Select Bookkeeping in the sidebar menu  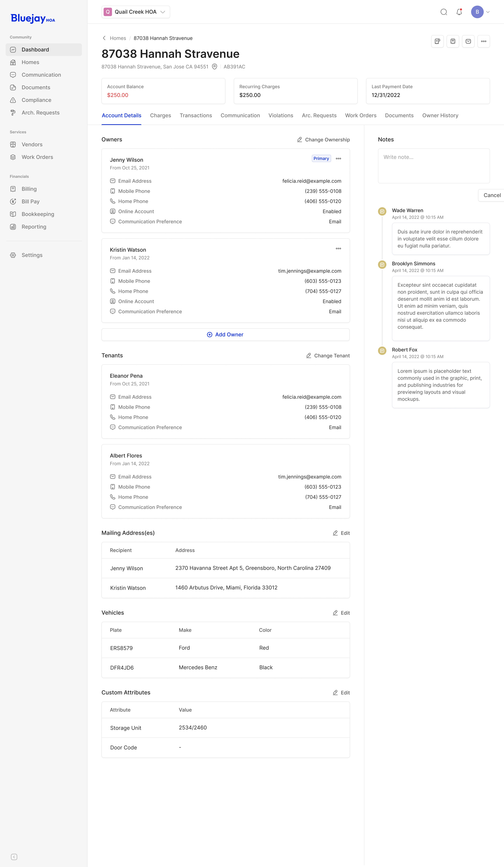[x=38, y=214]
